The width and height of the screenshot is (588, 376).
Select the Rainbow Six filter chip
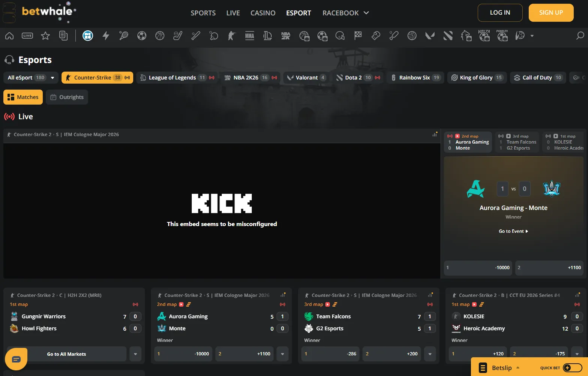(x=415, y=78)
